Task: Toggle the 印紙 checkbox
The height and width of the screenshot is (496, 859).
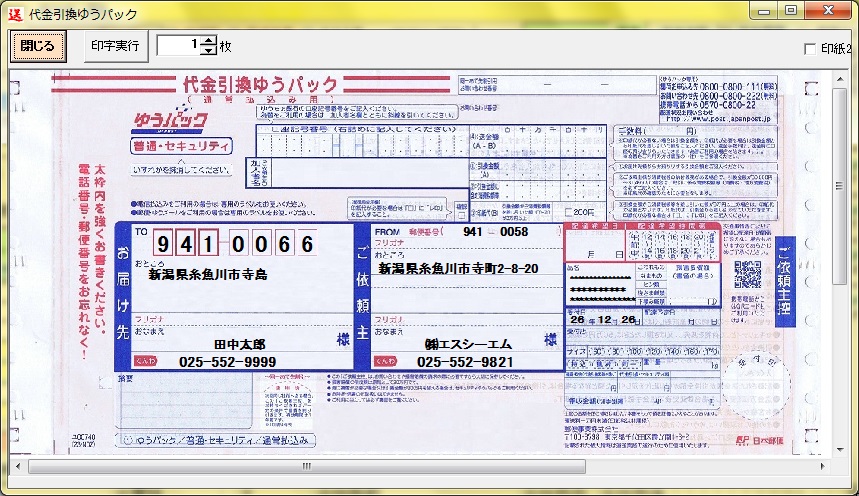Action: coord(810,49)
